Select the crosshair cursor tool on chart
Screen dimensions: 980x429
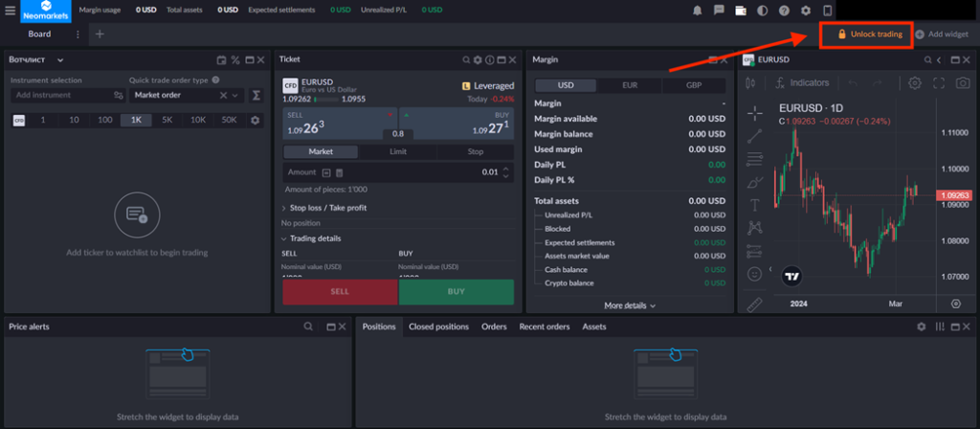(755, 111)
